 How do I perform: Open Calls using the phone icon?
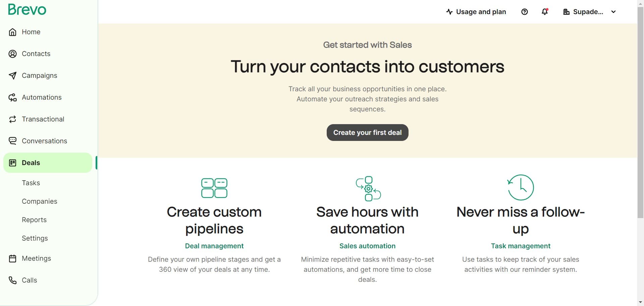tap(12, 280)
